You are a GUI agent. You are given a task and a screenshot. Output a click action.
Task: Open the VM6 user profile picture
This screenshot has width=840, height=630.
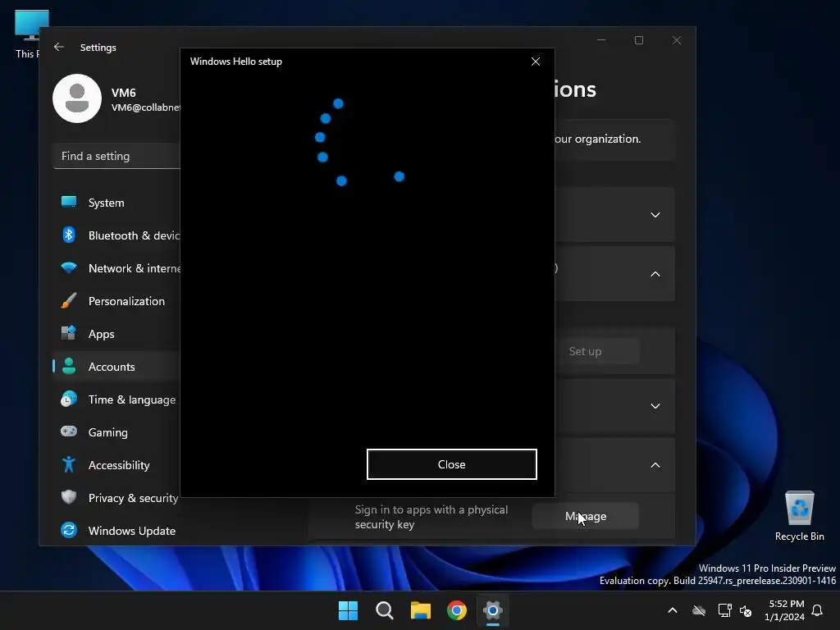(x=77, y=98)
